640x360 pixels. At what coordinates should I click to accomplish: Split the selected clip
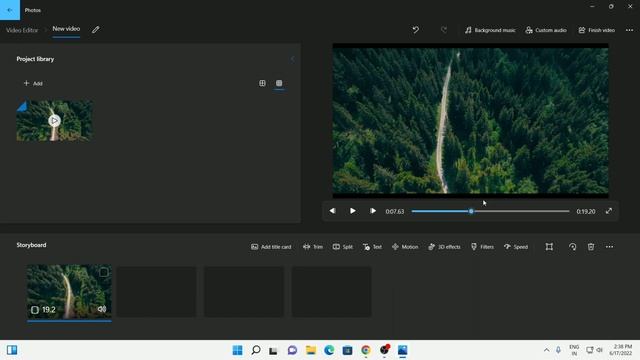[342, 247]
